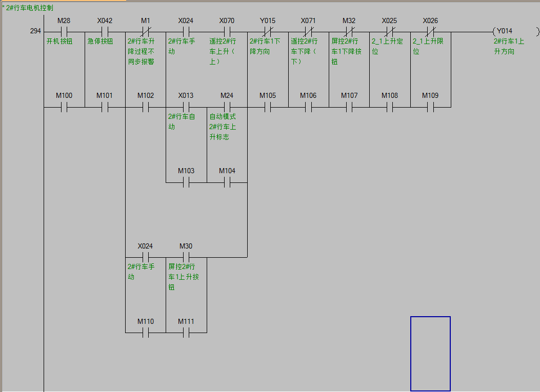540x392 pixels.
Task: Select the X071 normally closed contact
Action: pos(308,32)
